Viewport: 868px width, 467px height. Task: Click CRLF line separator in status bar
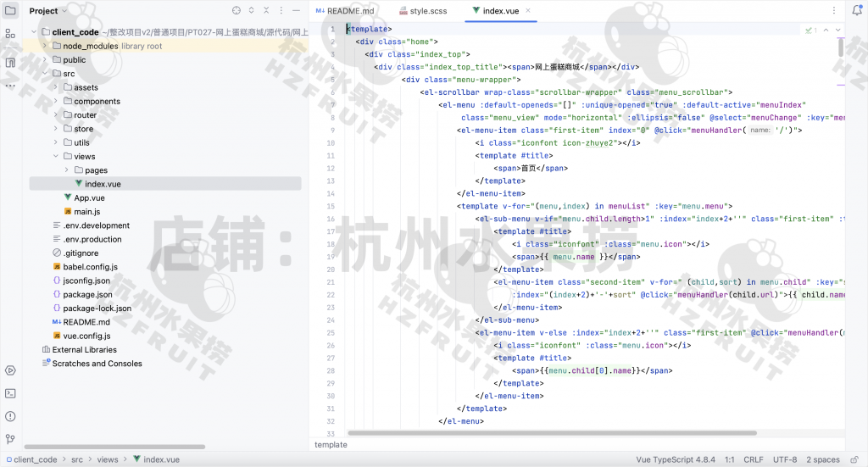753,459
